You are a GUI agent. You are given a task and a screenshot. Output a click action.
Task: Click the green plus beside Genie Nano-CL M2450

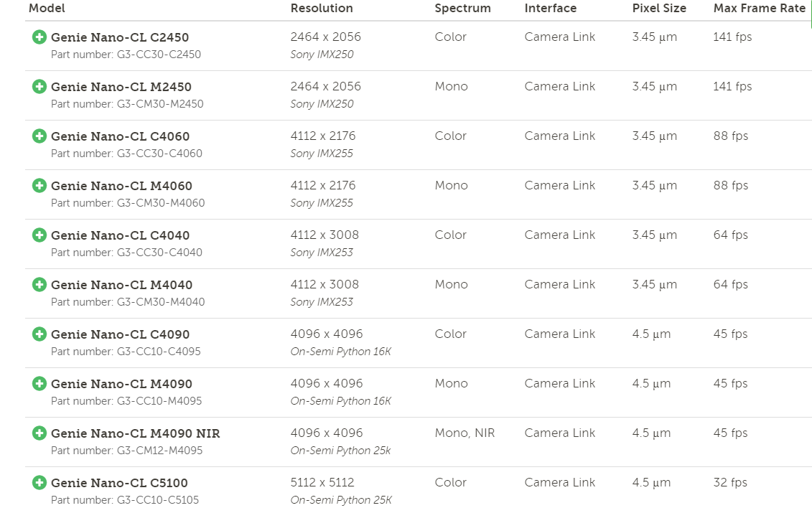[x=39, y=87]
